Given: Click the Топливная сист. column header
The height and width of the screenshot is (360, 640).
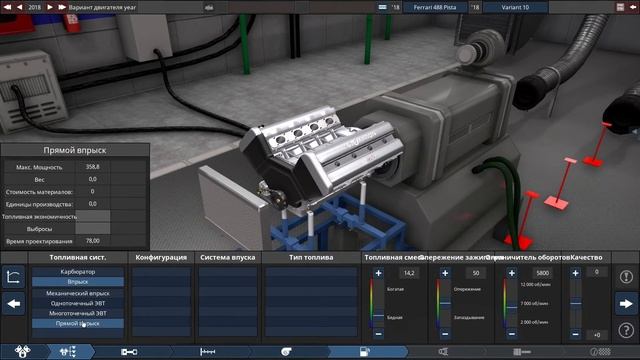Looking at the screenshot, I should tap(78, 258).
